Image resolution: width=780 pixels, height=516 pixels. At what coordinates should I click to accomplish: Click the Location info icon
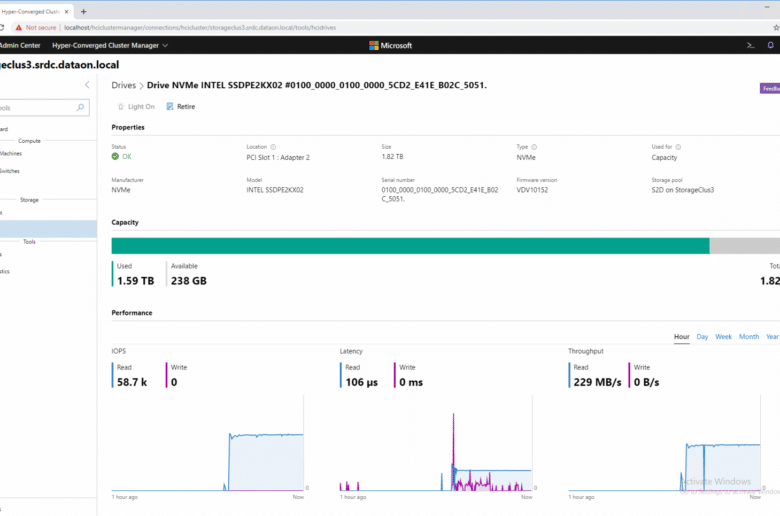[x=273, y=147]
